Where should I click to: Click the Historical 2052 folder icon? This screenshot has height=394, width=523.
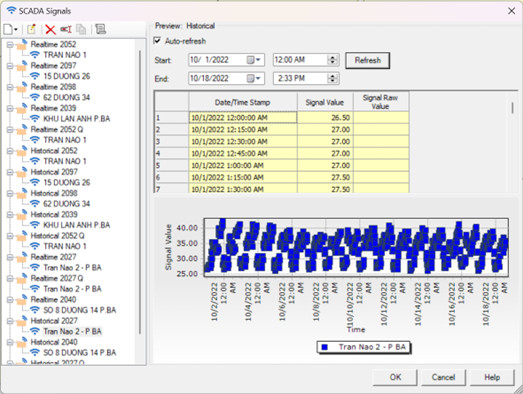pyautogui.click(x=22, y=151)
